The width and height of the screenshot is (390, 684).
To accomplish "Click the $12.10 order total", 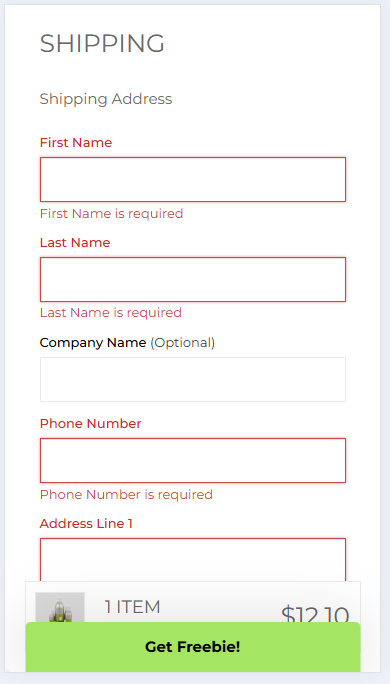I will point(315,613).
